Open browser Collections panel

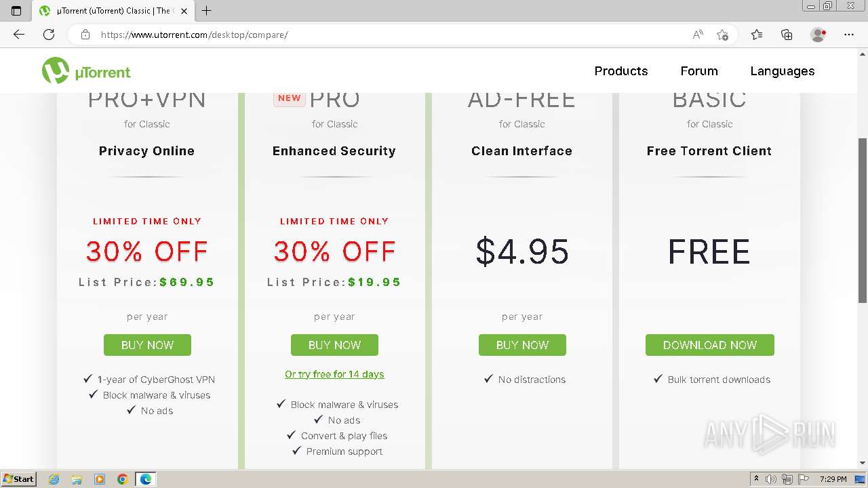pyautogui.click(x=787, y=35)
